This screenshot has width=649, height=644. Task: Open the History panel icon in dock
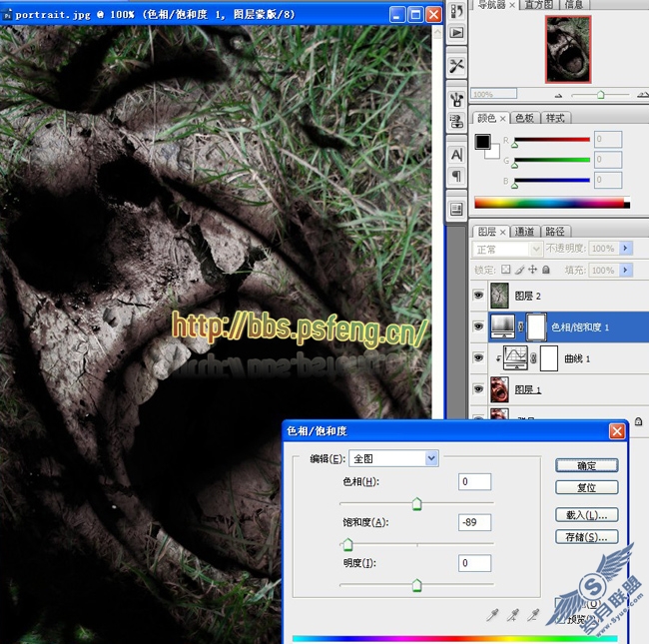pyautogui.click(x=456, y=11)
